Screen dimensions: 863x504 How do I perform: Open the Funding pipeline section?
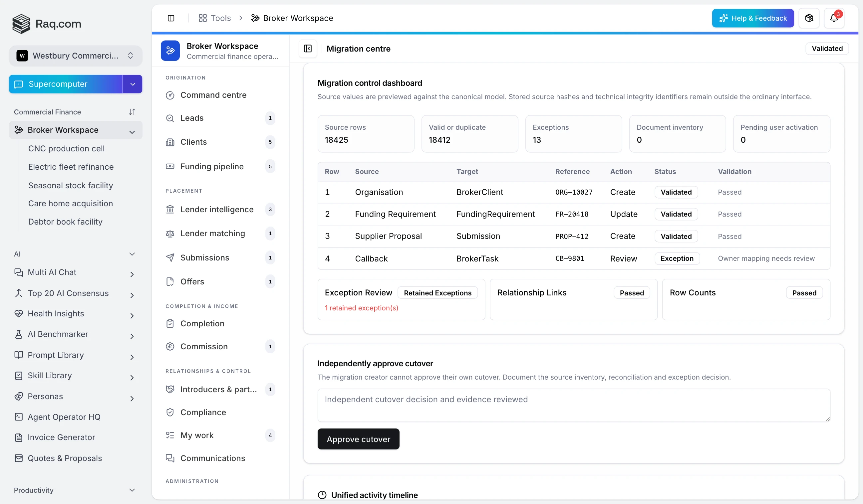[x=220, y=166]
